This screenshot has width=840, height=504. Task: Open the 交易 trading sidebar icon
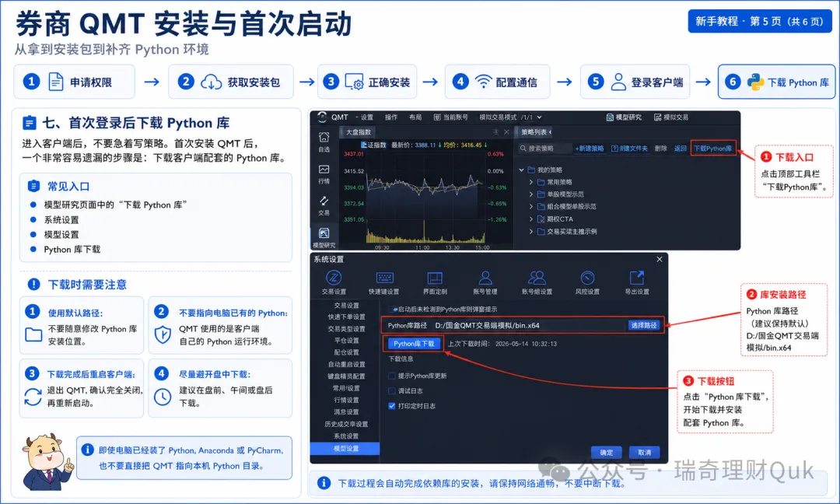pyautogui.click(x=324, y=201)
